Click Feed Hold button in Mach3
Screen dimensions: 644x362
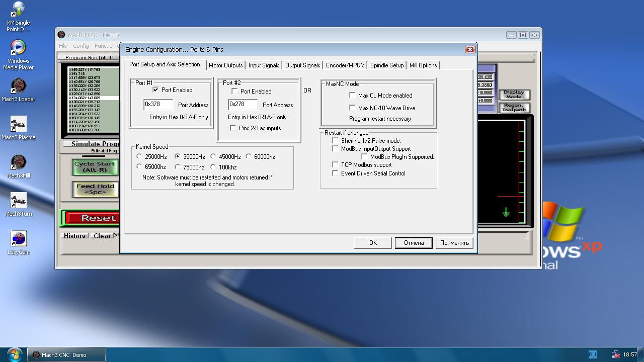point(95,190)
